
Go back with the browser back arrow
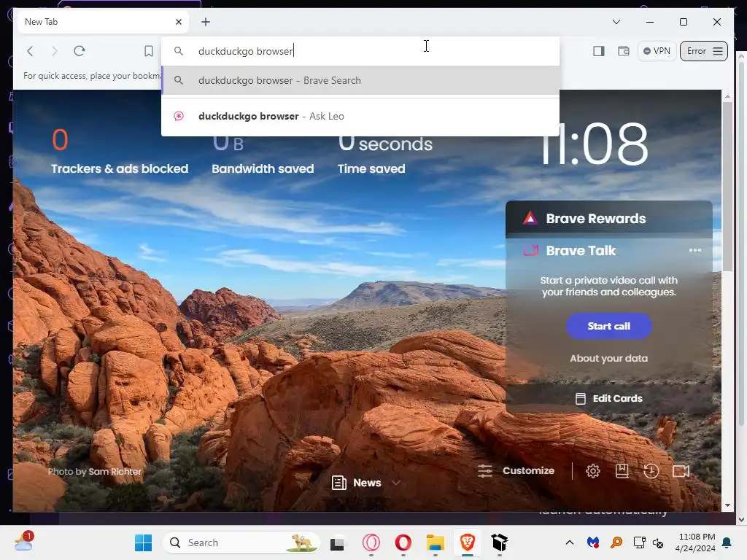coord(30,51)
